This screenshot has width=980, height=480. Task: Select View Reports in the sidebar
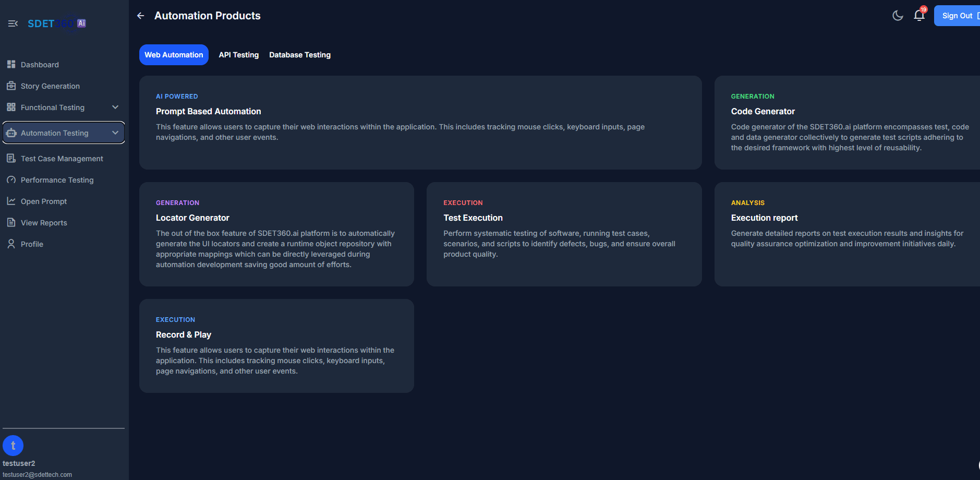point(44,222)
